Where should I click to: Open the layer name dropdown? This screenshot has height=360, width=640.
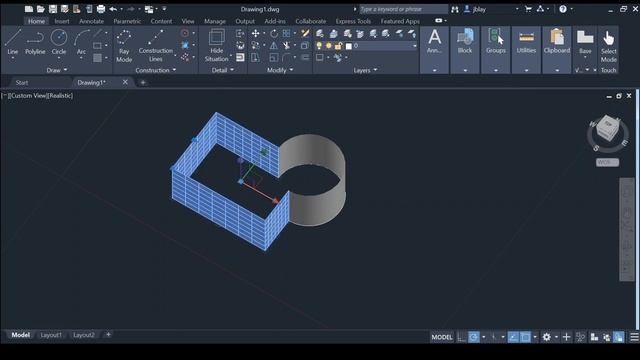pos(415,46)
